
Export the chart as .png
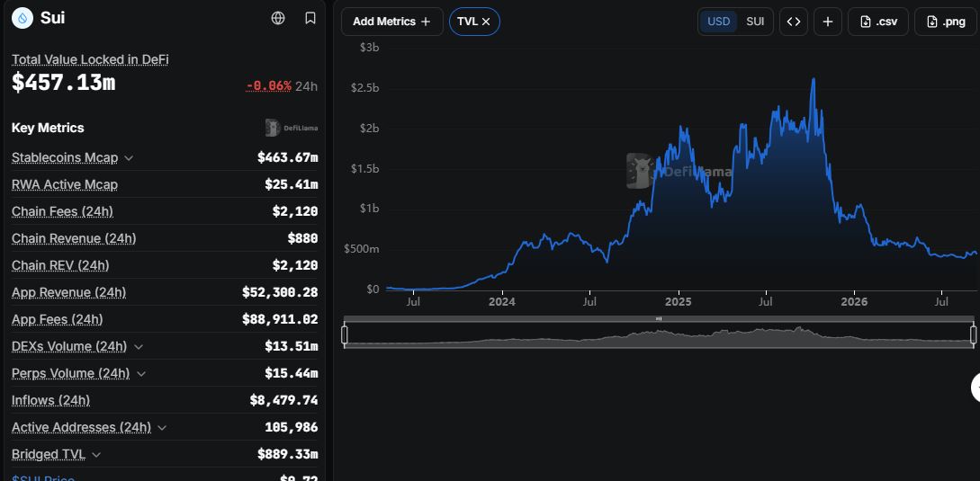point(945,22)
